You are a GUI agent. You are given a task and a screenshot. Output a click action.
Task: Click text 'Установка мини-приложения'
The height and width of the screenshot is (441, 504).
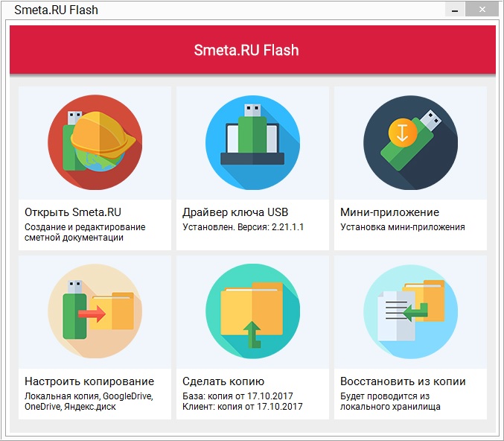(403, 227)
